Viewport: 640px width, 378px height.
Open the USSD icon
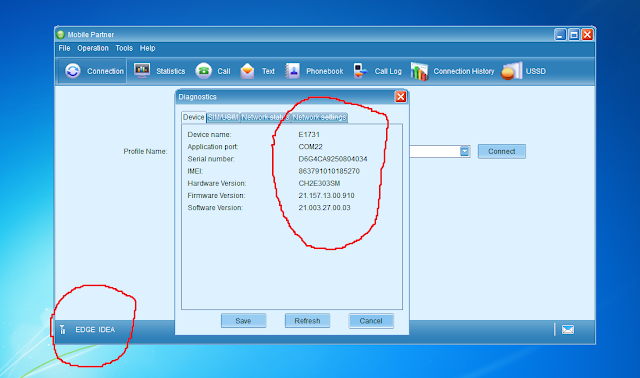512,71
